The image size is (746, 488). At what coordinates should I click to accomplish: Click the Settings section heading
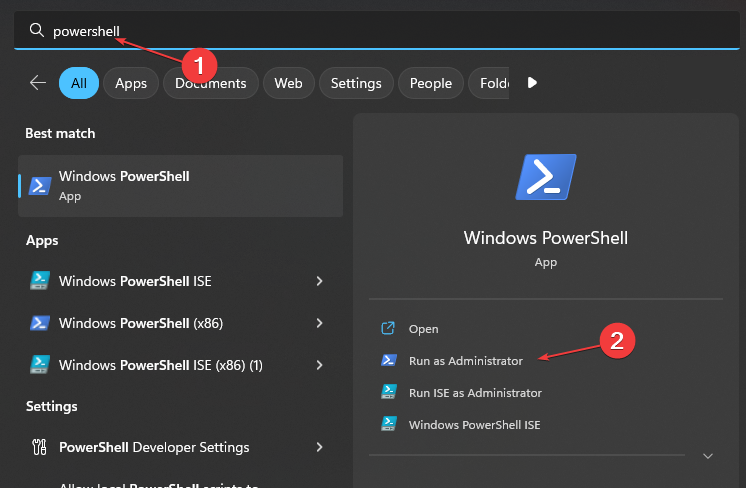click(51, 406)
